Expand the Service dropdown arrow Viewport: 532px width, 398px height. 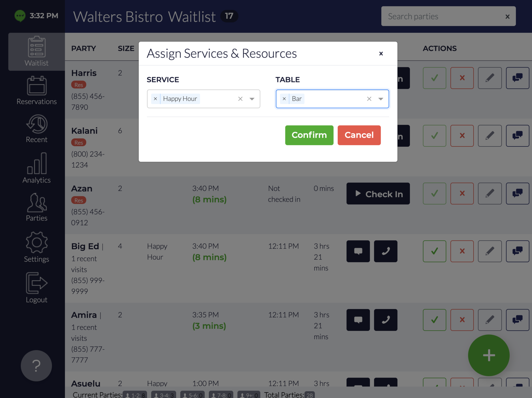252,99
